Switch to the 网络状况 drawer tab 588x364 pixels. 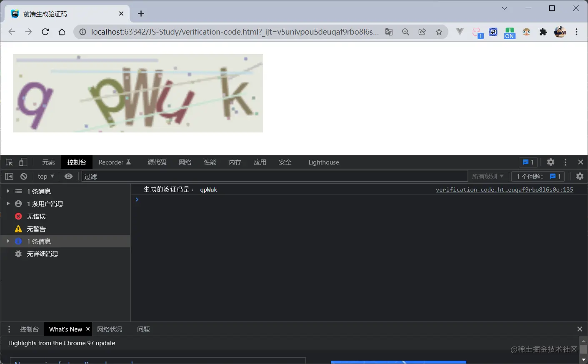[110, 329]
